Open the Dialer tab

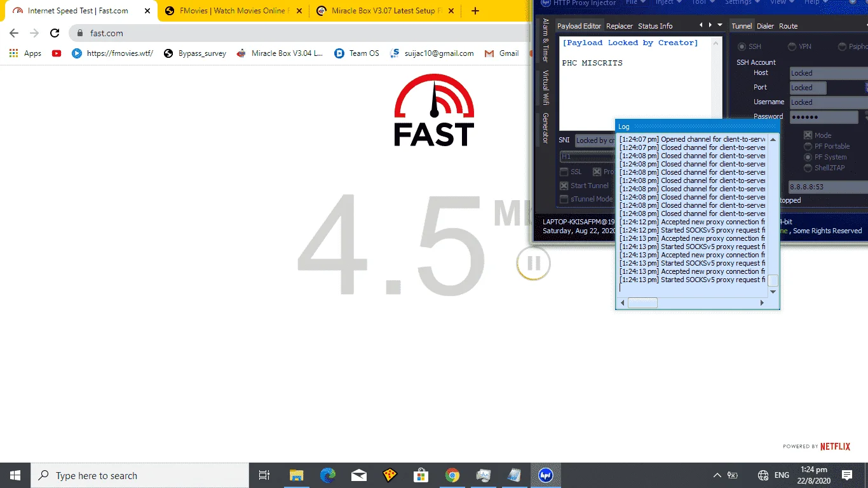765,26
